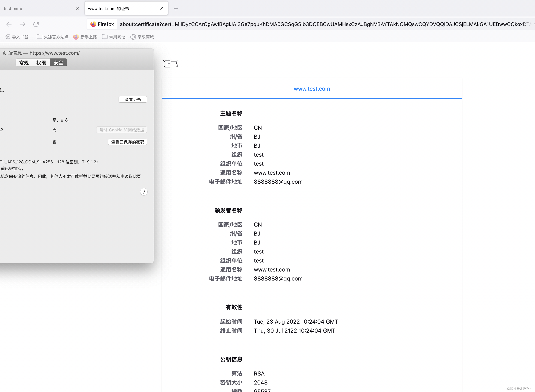Click the 清除 Cookie 和网站数据 button
The height and width of the screenshot is (392, 535).
tap(122, 130)
